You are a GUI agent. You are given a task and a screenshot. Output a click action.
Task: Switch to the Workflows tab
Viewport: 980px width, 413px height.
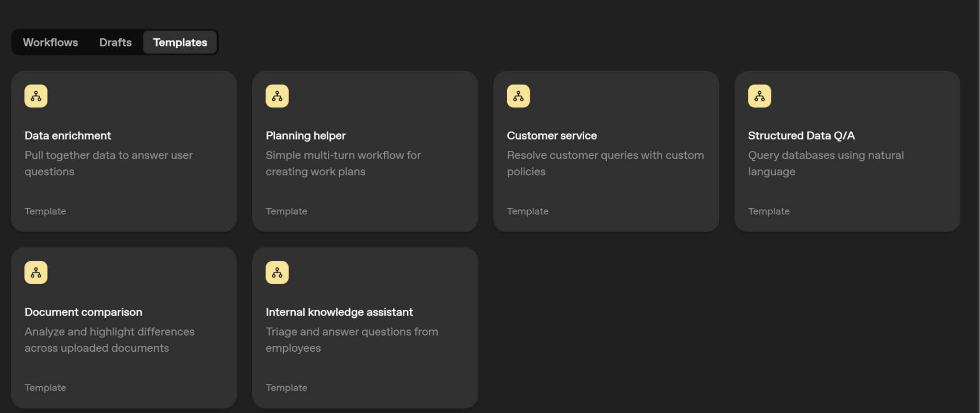click(x=50, y=43)
